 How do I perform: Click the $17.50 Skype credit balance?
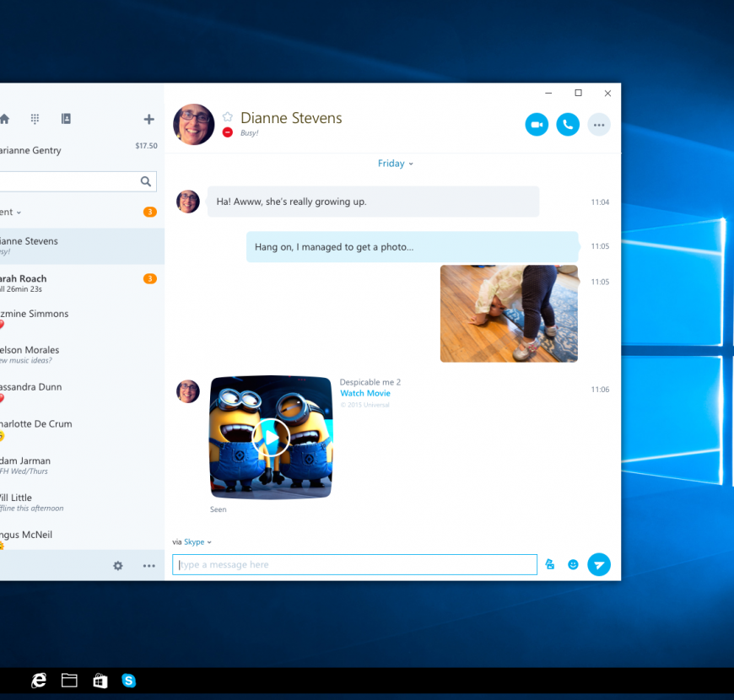click(146, 146)
